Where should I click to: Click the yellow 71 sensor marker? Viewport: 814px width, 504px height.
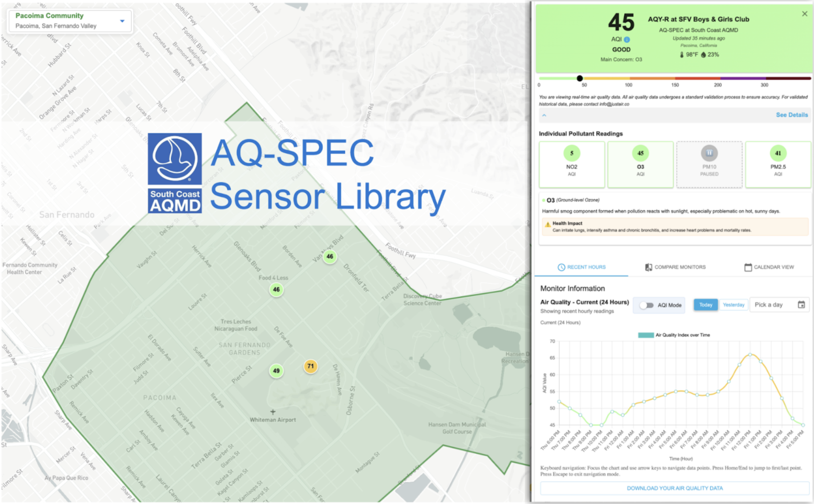pos(311,366)
